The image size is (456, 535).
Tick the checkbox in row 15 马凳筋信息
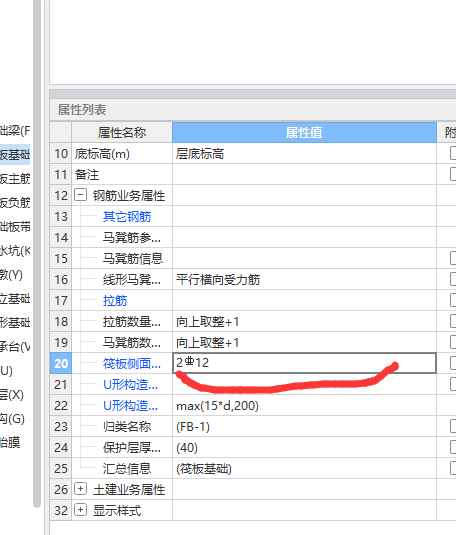coord(453,258)
